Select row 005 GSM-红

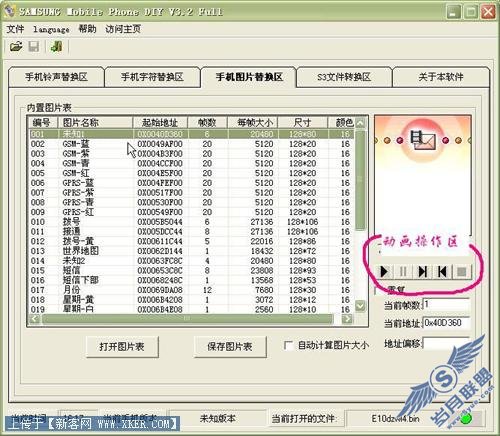pos(191,173)
